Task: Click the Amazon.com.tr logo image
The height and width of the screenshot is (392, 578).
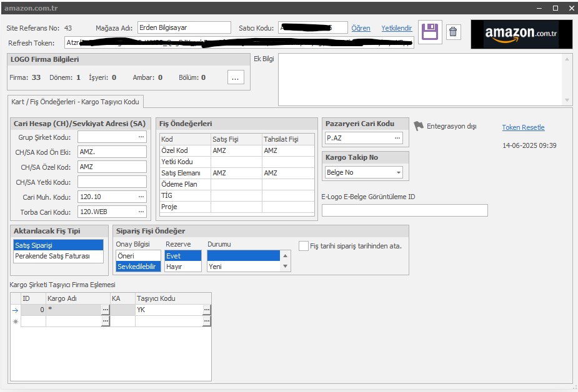Action: 521,34
